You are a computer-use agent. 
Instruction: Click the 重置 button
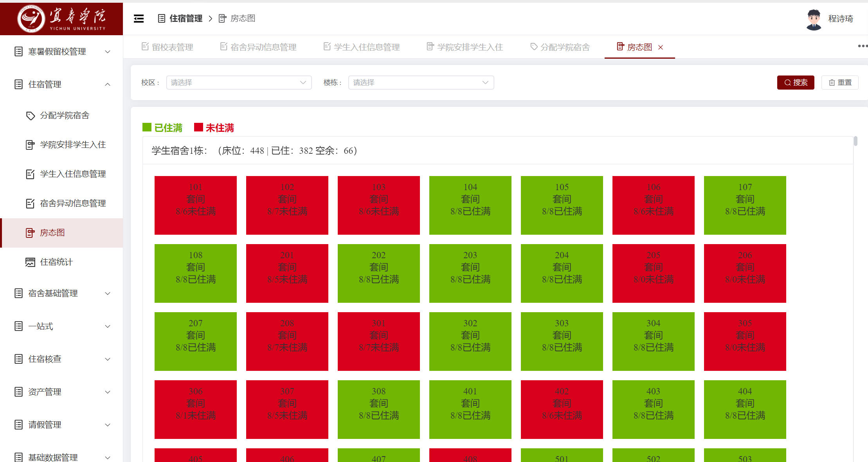coord(840,83)
